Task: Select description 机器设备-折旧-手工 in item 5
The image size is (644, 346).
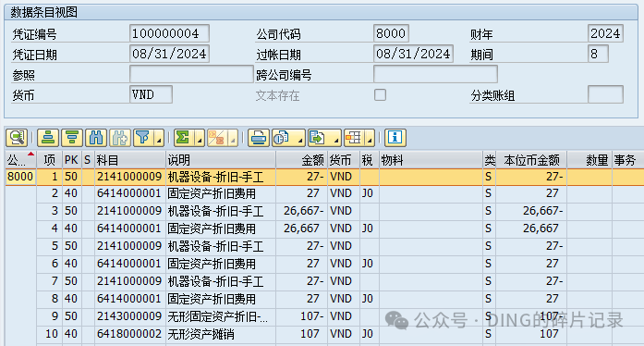Action: [221, 246]
